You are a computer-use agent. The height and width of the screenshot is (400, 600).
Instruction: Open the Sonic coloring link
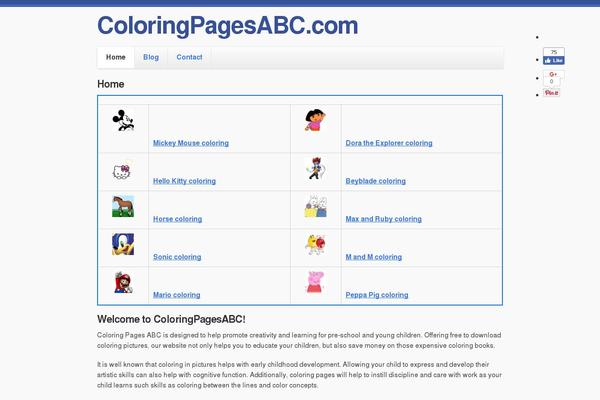177,256
